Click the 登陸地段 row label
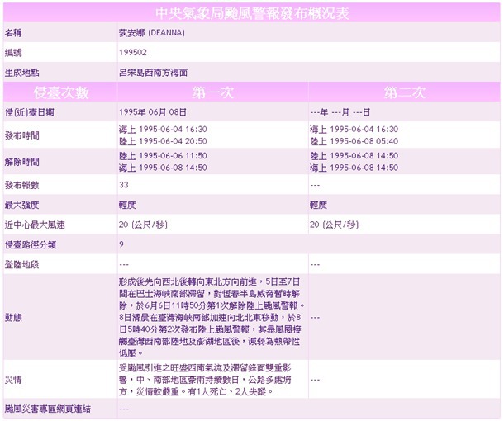 pyautogui.click(x=21, y=265)
